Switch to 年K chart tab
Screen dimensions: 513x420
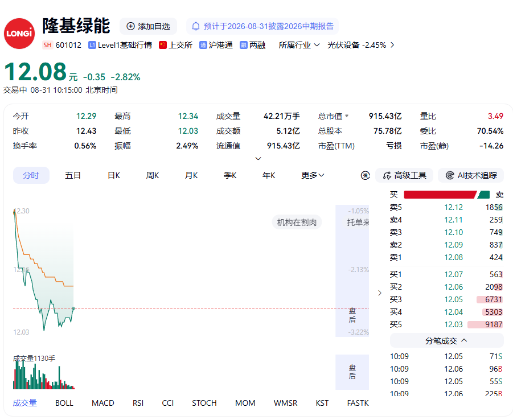[269, 176]
